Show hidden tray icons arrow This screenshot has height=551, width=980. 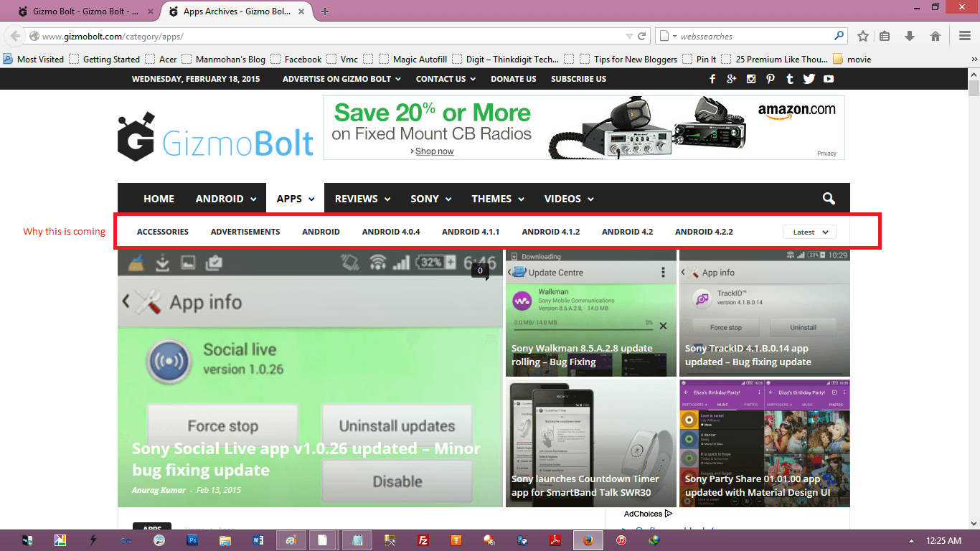click(x=911, y=541)
